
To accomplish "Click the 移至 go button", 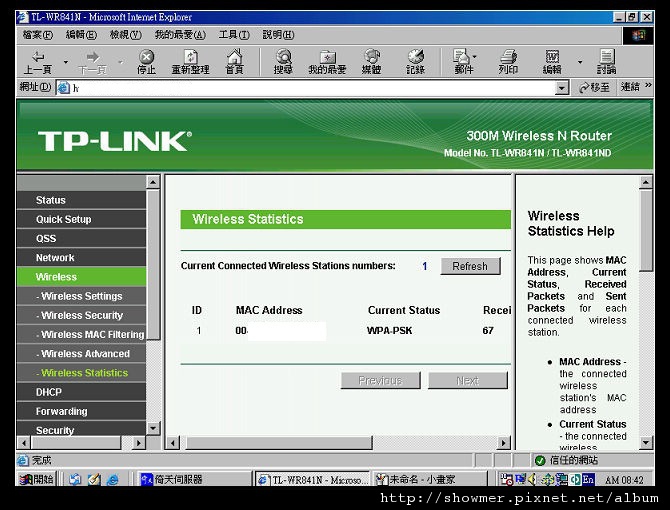I will [594, 88].
